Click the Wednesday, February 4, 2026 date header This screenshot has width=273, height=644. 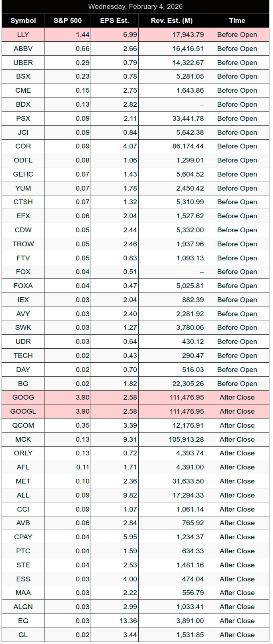click(135, 6)
